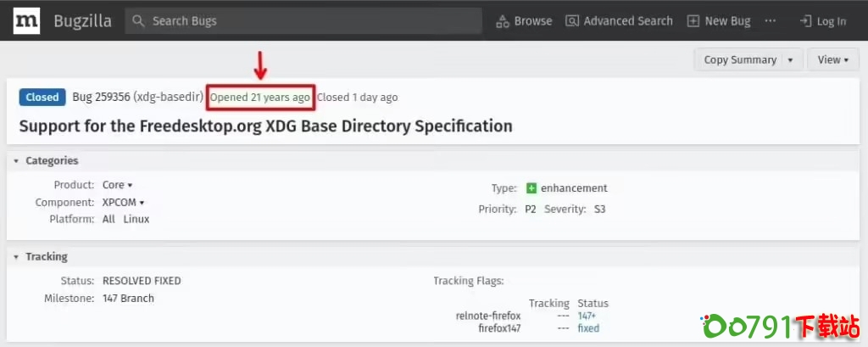
Task: Click the green enhancement type icon
Action: click(531, 188)
